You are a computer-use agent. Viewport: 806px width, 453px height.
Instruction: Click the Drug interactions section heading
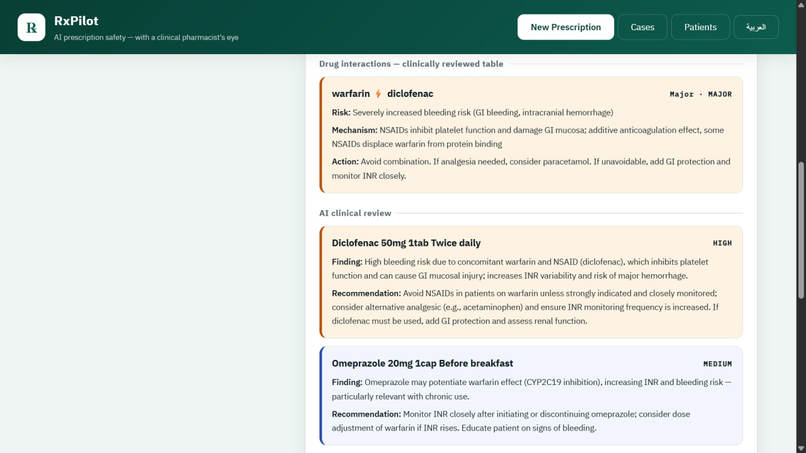click(x=411, y=64)
